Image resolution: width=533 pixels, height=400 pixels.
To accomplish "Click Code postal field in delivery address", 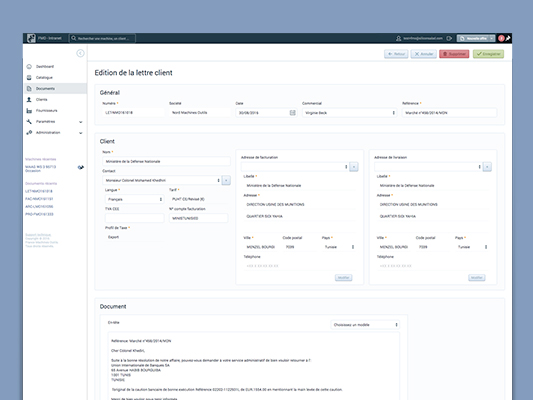I will point(433,247).
